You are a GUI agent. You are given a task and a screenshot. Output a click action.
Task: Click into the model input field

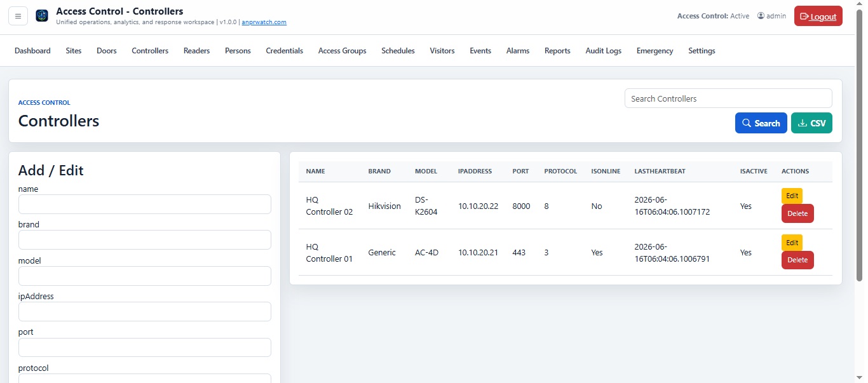(145, 276)
